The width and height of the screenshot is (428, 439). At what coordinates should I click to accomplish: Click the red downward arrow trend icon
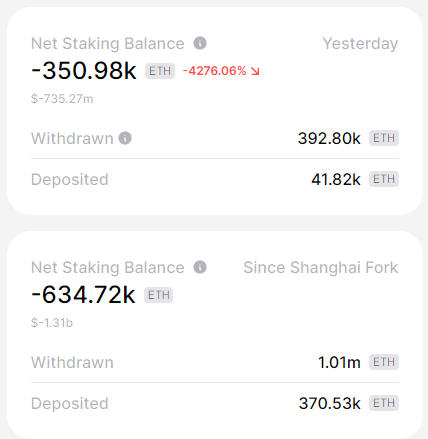point(255,71)
